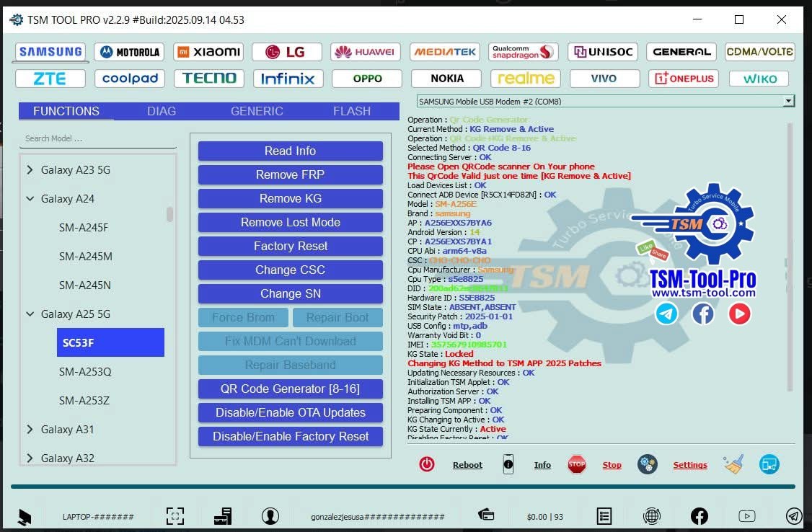This screenshot has width=812, height=532.
Task: Click the model list scrollbar thumb
Action: [x=170, y=214]
